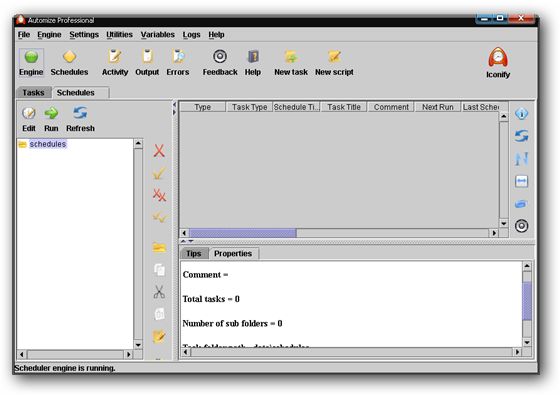560x395 pixels.
Task: Open the Activity log icon
Action: pos(115,56)
